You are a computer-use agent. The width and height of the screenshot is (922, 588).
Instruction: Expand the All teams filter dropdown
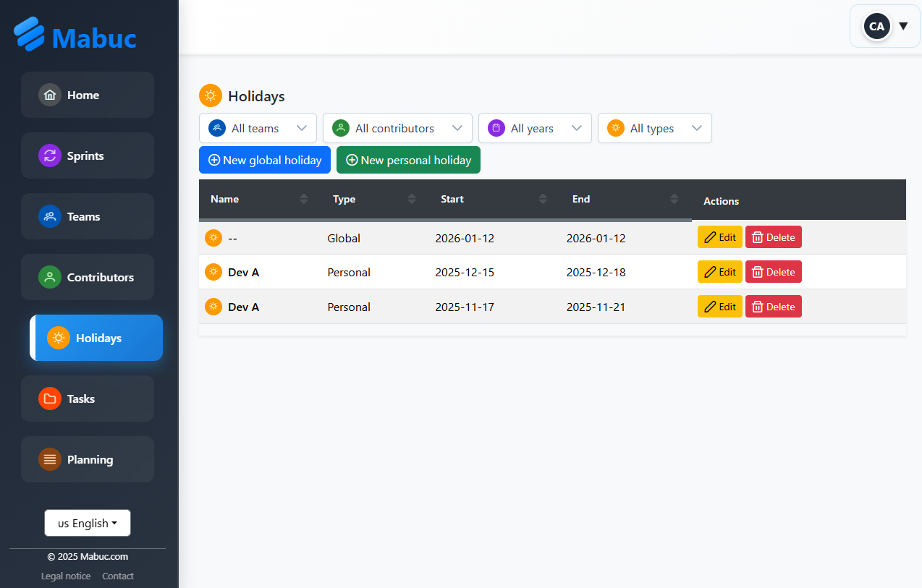tap(258, 128)
